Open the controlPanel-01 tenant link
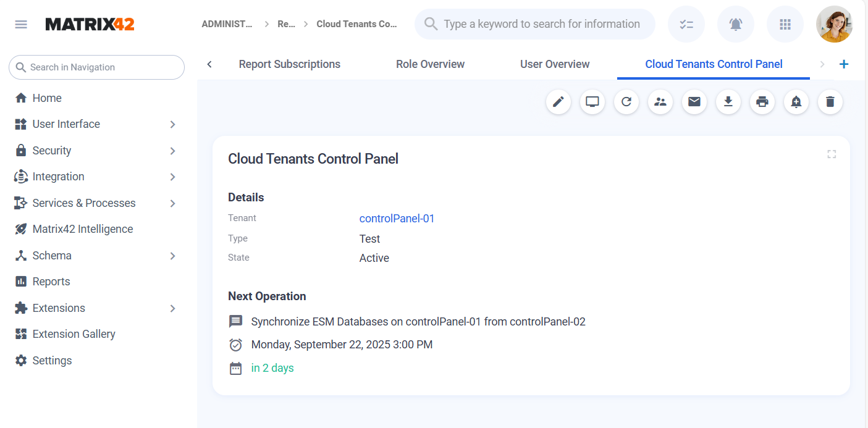Screen dimensions: 868x428 point(397,219)
